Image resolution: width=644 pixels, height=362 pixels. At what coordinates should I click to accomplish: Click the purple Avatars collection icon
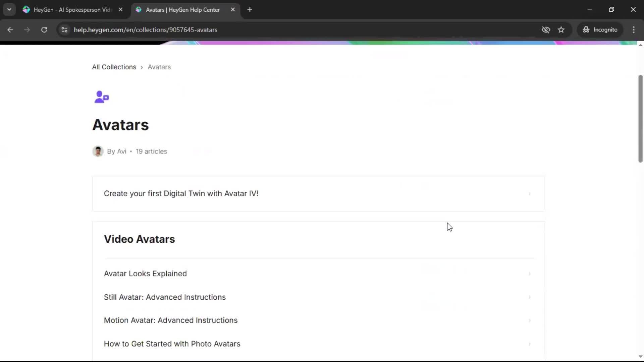pyautogui.click(x=101, y=97)
